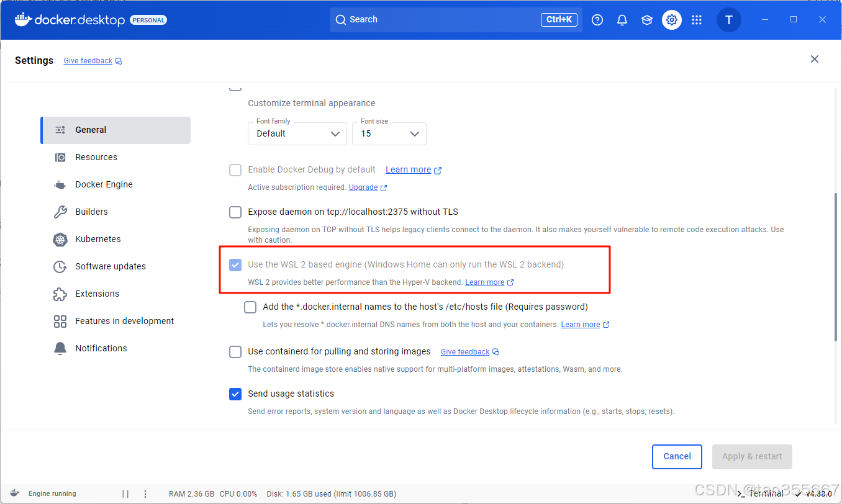Open the Learning center graduation cap icon

point(647,20)
